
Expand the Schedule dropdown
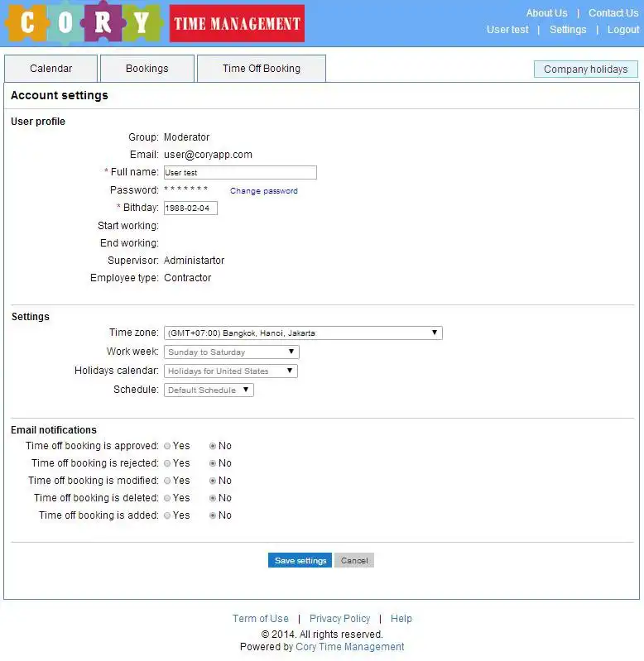pos(209,390)
